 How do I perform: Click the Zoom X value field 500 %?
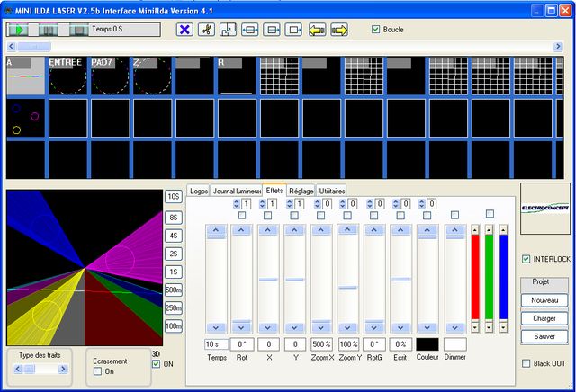point(322,344)
